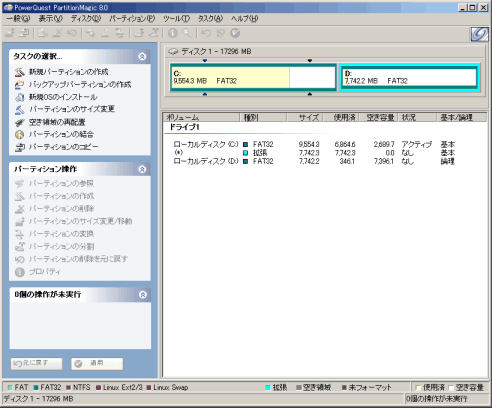Click the delete partition toolbar icon
This screenshot has height=408, width=492.
(x=57, y=33)
